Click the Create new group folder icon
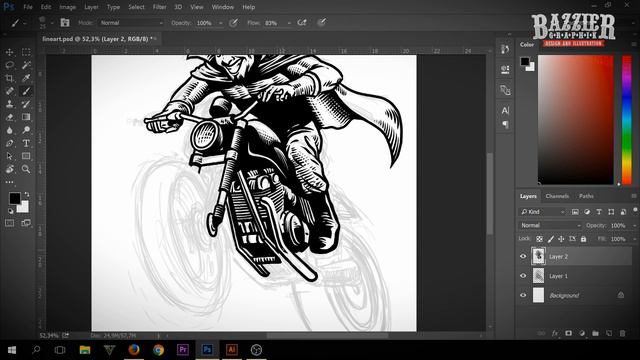Viewport: 640px width, 360px height. coord(595,333)
